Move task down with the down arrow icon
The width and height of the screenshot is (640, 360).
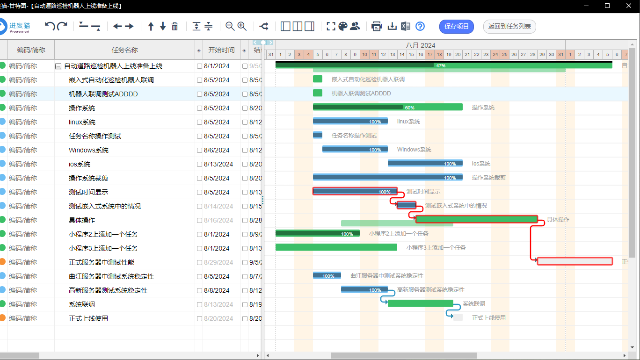click(x=163, y=26)
